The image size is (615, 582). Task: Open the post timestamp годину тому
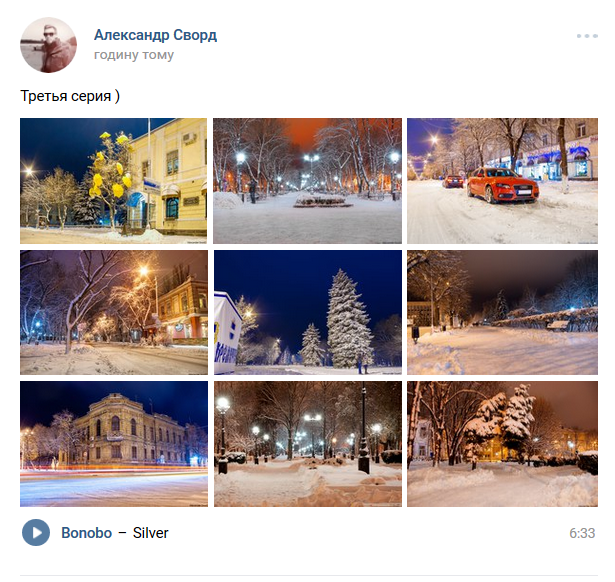(134, 55)
